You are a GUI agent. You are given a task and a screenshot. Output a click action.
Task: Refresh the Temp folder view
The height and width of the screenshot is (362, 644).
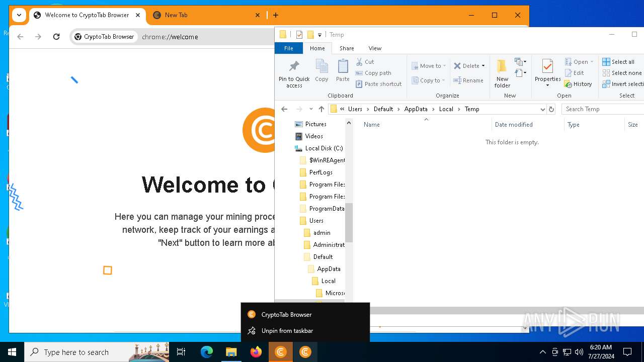pyautogui.click(x=551, y=109)
